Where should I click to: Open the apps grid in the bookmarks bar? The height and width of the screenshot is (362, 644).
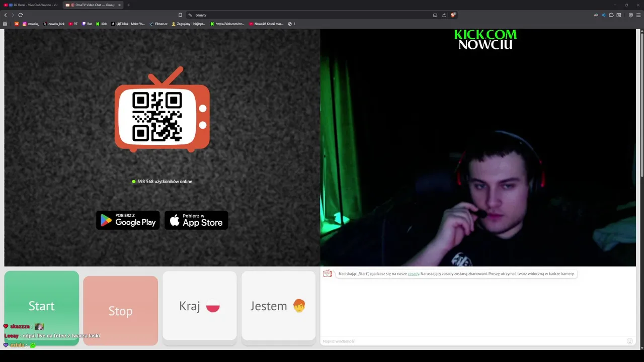tap(5, 24)
